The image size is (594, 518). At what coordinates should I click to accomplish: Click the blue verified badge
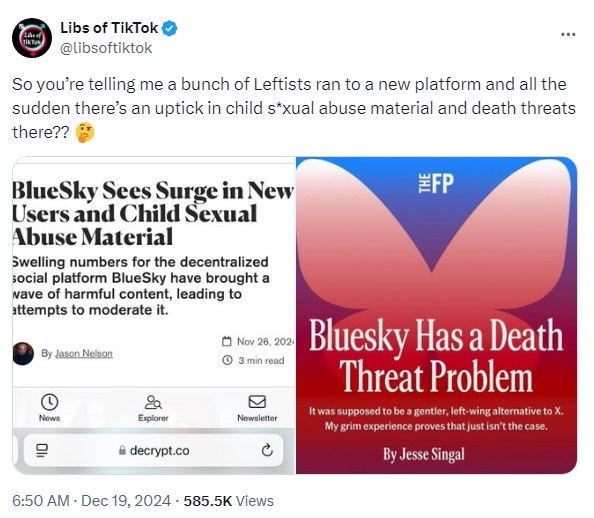coord(170,28)
